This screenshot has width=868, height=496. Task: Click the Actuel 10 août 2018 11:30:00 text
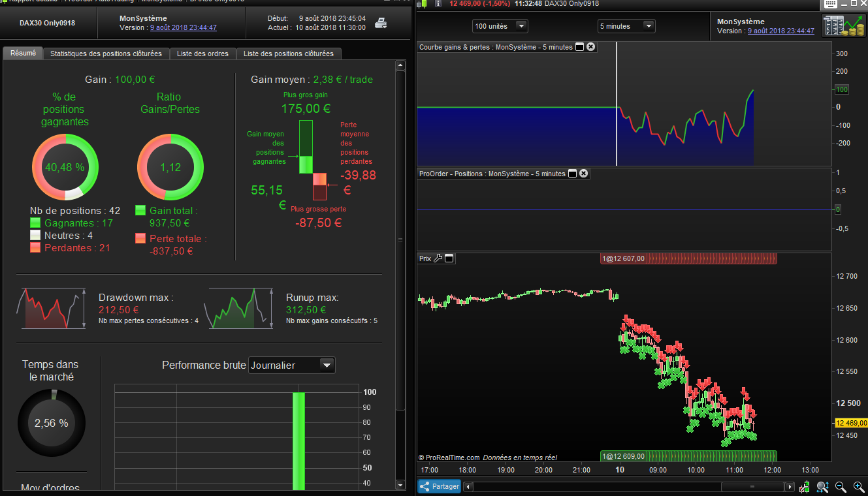317,28
